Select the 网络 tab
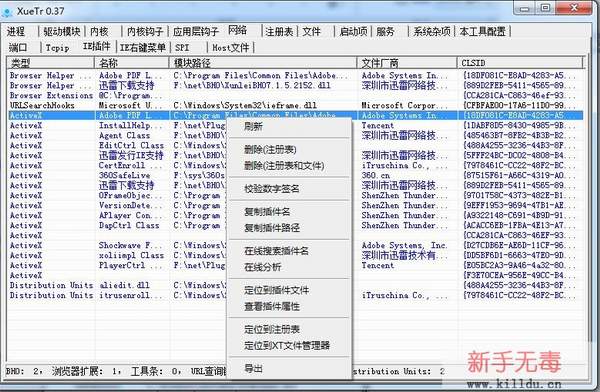This screenshot has height=392, width=600. 237,30
